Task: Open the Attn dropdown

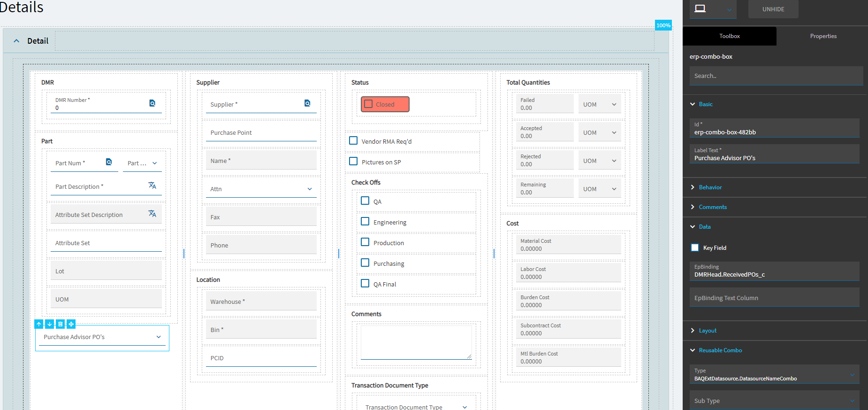Action: pyautogui.click(x=310, y=189)
